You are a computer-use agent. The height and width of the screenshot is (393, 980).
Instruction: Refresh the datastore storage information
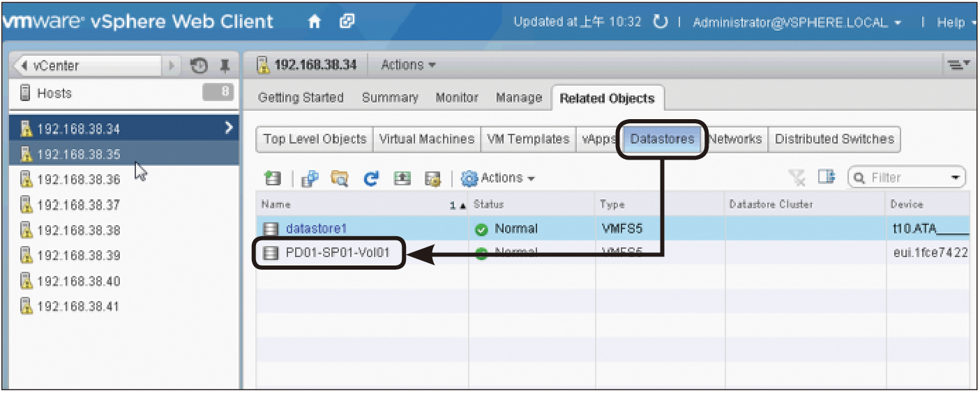click(371, 178)
